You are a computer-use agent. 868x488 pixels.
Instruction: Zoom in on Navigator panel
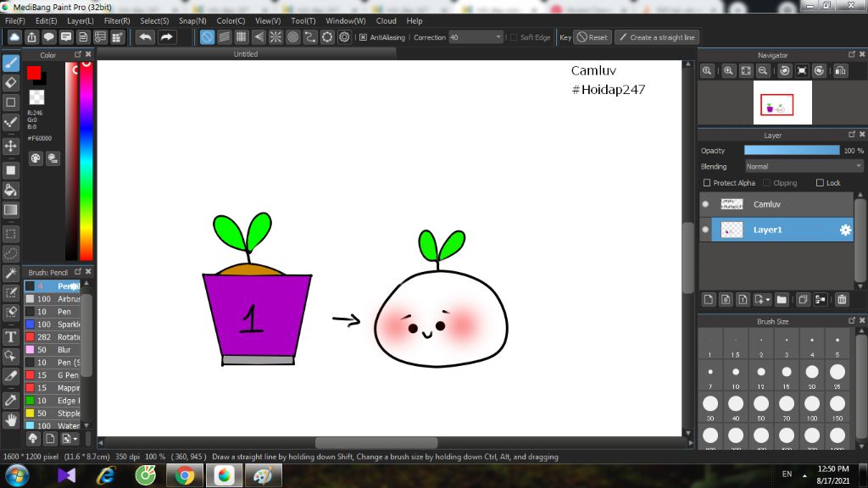click(728, 71)
